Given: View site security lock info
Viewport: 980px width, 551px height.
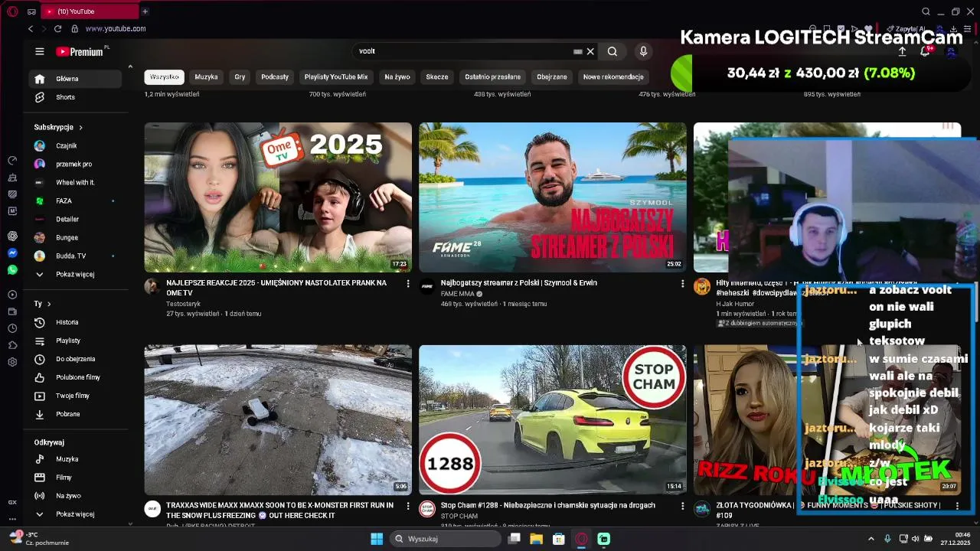Looking at the screenshot, I should (74, 28).
